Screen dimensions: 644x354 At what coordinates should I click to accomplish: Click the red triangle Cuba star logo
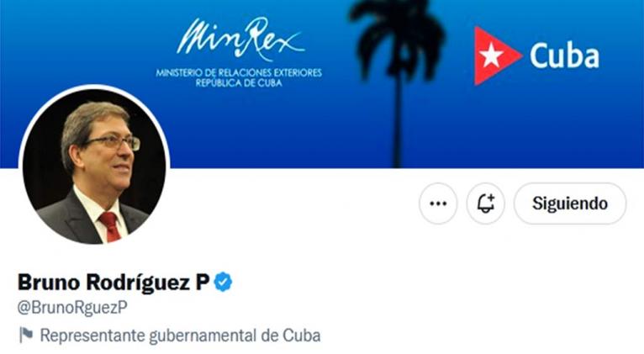[x=498, y=55]
